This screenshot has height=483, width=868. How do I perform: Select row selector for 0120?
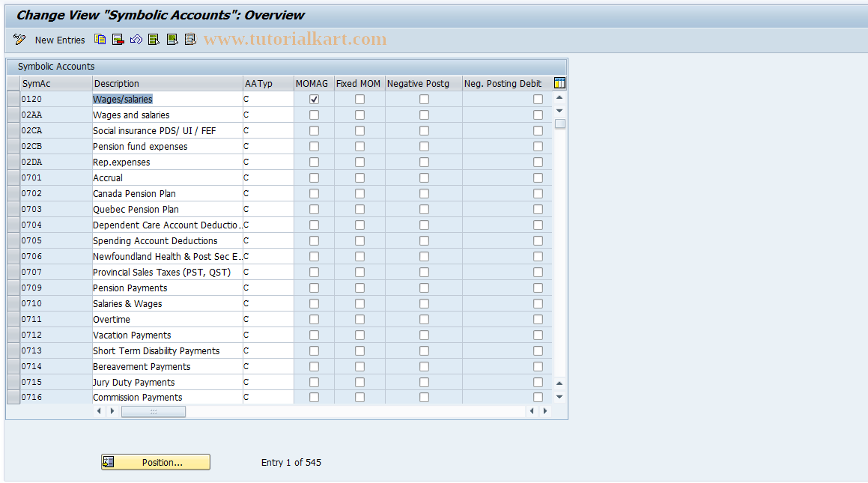13,99
